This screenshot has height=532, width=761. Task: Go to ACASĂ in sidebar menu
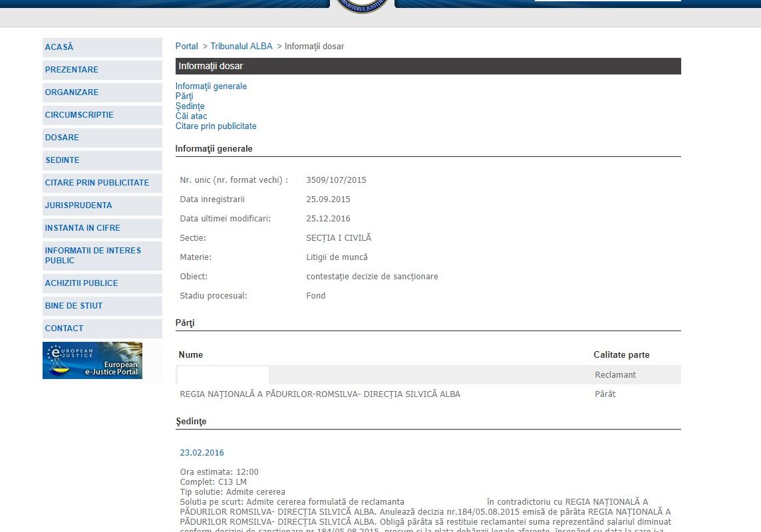(x=59, y=47)
